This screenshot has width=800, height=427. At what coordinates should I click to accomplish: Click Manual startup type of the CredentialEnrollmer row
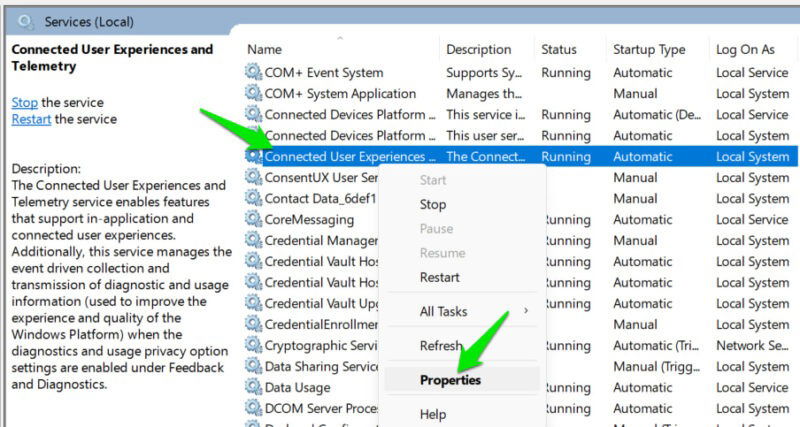click(x=635, y=324)
